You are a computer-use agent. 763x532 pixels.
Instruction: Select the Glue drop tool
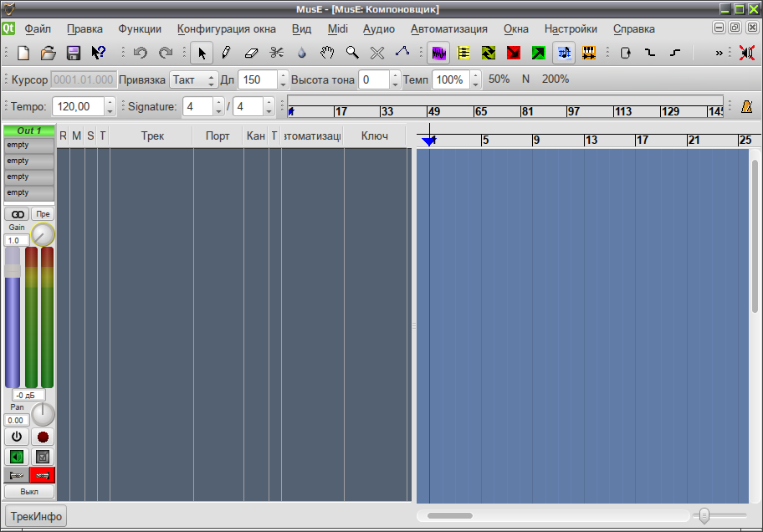[302, 53]
